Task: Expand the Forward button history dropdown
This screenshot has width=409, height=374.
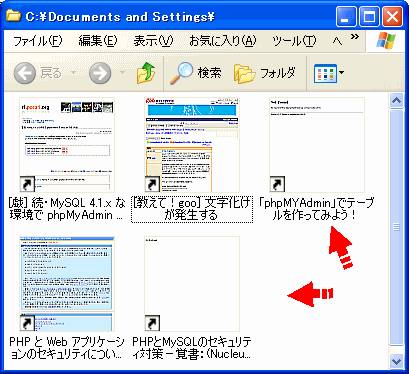Action: coord(122,72)
